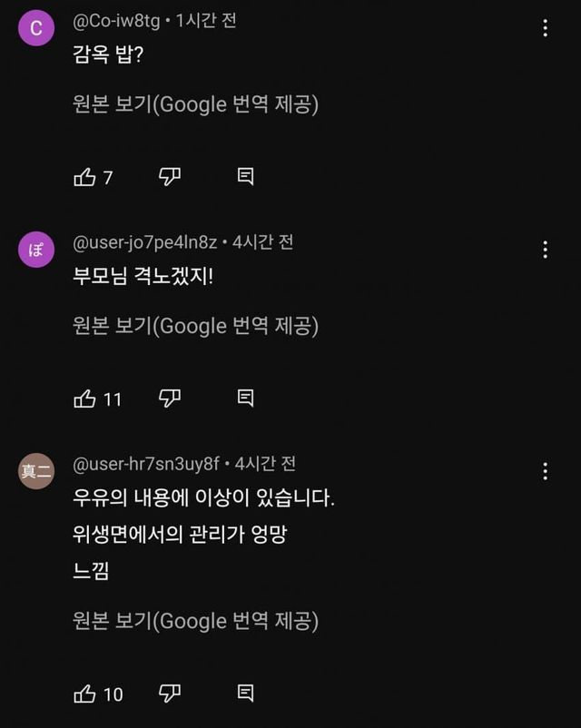Screen dimensions: 581x728
Task: Like the "부모님 격노겠지!" comment
Action: coord(84,398)
